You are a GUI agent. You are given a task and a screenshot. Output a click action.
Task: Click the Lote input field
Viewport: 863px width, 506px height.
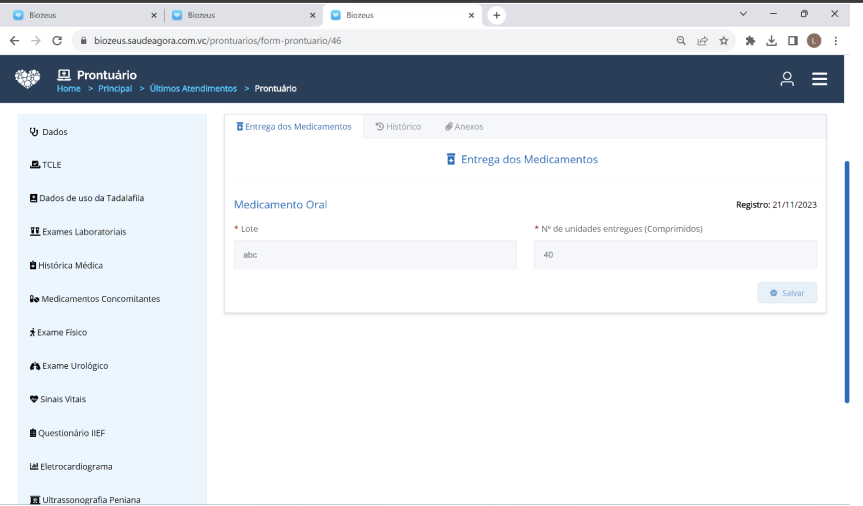pyautogui.click(x=375, y=255)
